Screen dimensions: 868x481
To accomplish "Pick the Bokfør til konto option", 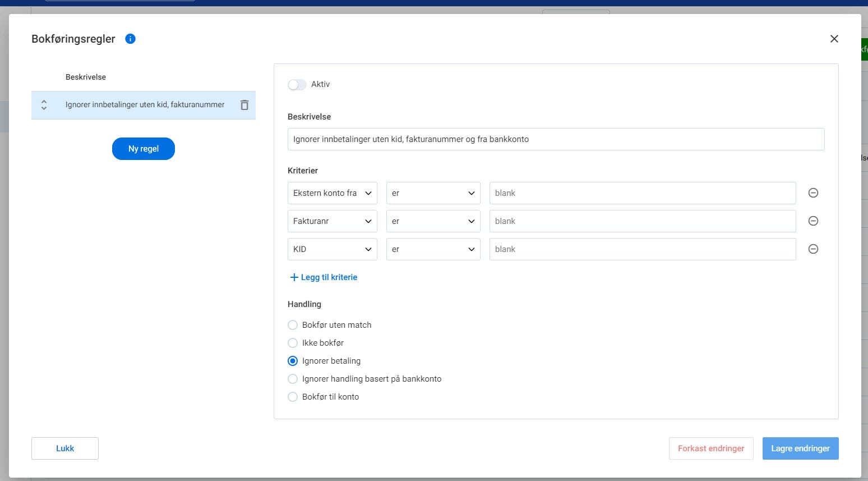I will click(293, 397).
